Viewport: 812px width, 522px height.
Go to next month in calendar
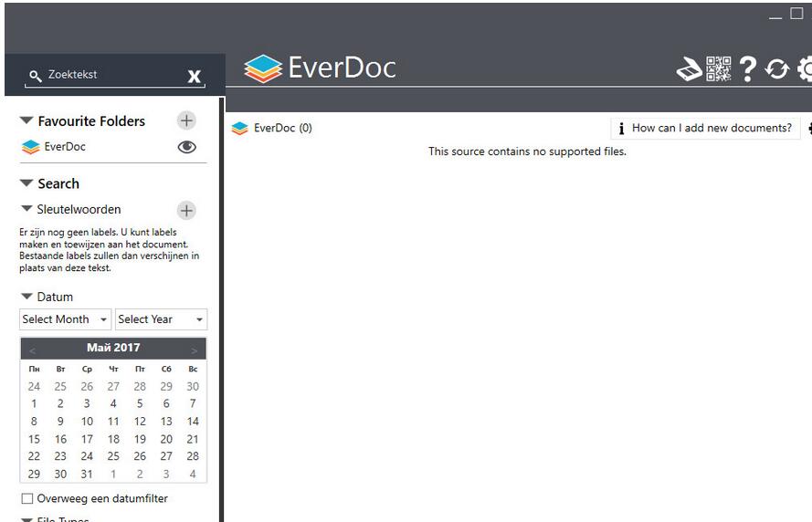[195, 350]
